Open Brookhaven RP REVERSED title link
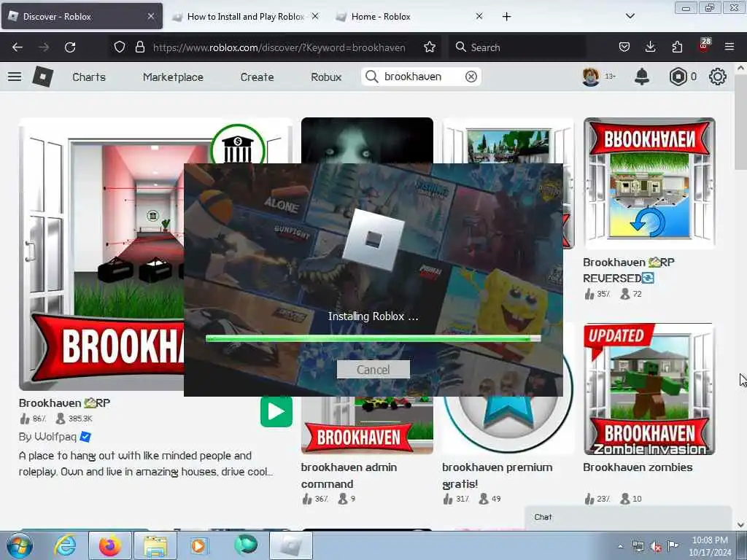Screen dimensions: 747x560 [629, 270]
